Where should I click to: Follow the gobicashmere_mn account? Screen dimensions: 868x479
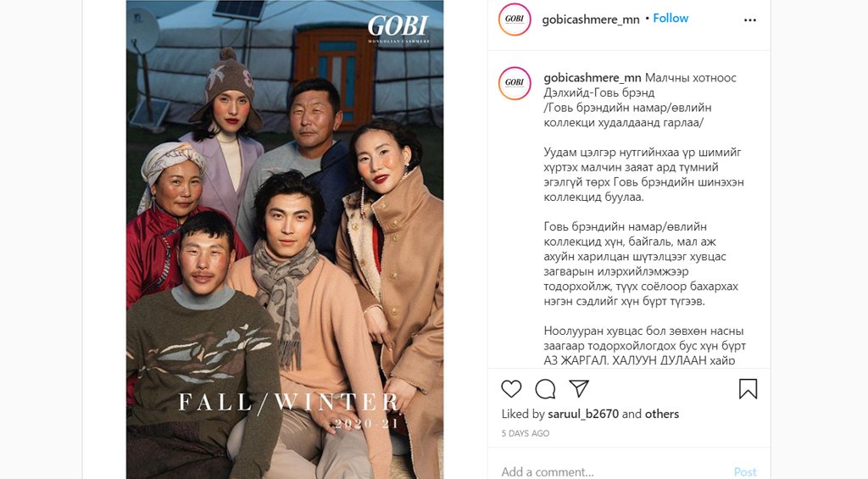point(670,19)
